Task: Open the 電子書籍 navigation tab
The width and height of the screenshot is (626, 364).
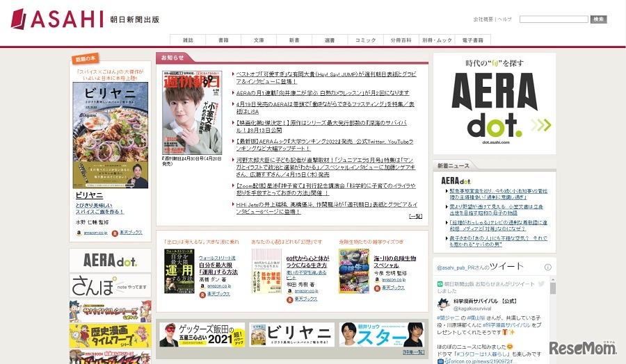Action: (473, 40)
